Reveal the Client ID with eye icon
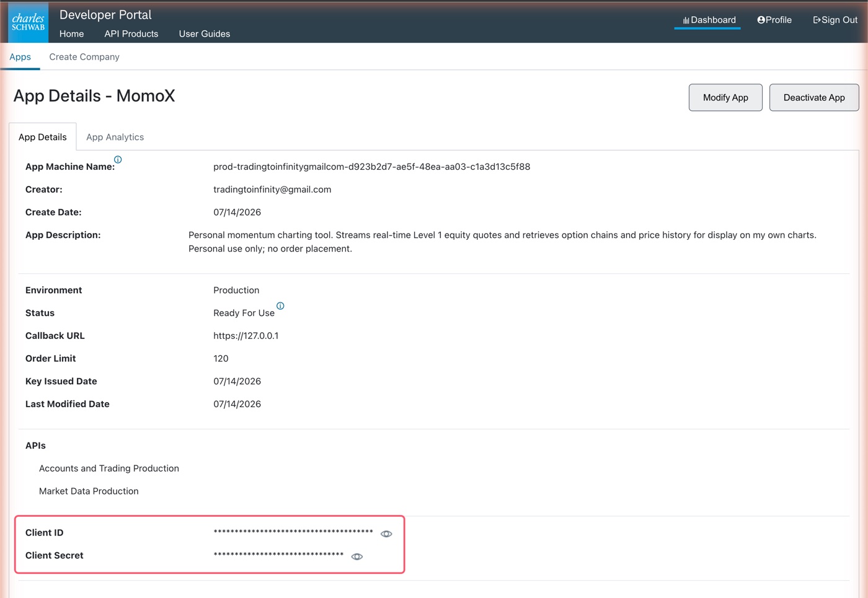The width and height of the screenshot is (868, 598). [x=386, y=534]
